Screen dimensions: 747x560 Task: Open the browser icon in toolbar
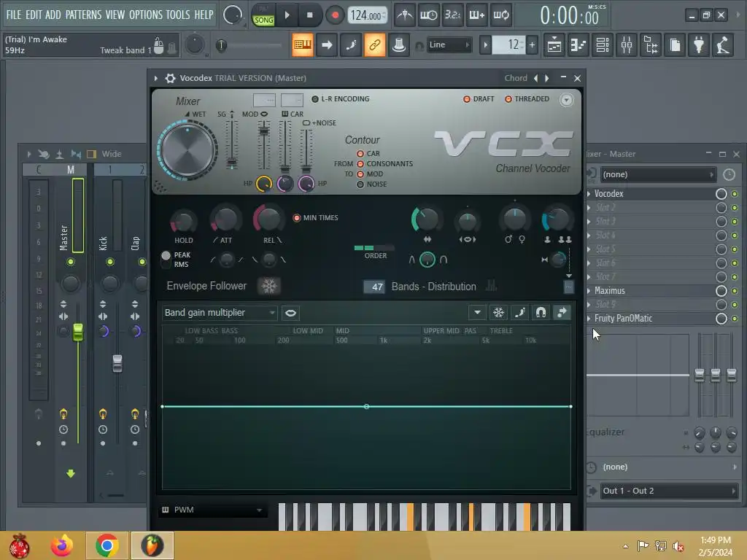point(651,45)
